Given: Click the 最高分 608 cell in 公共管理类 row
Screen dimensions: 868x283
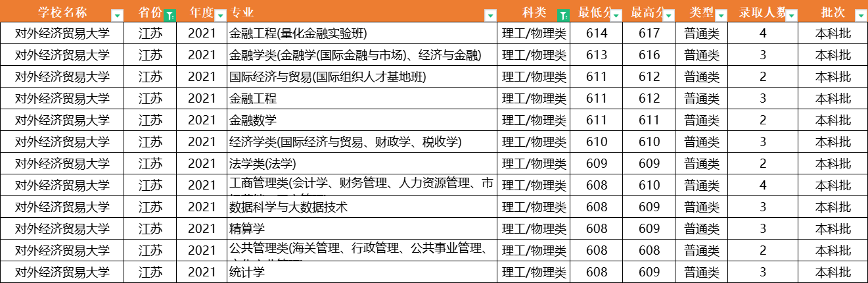Looking at the screenshot, I should (649, 251).
